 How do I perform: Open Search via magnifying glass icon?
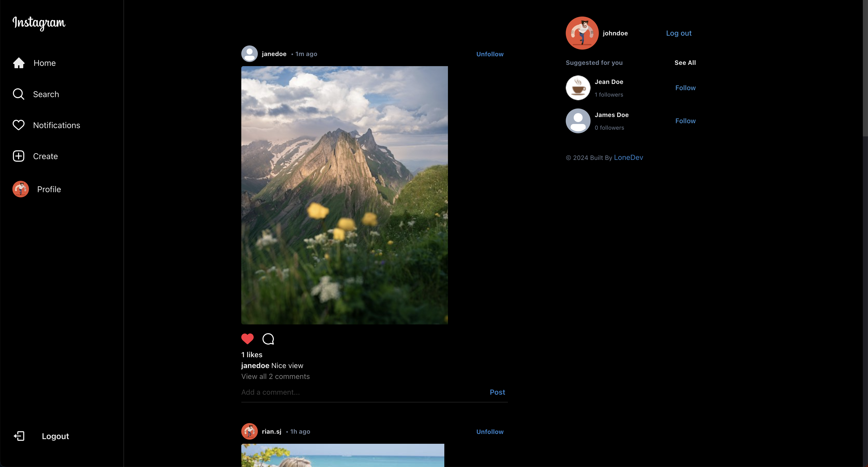point(19,94)
